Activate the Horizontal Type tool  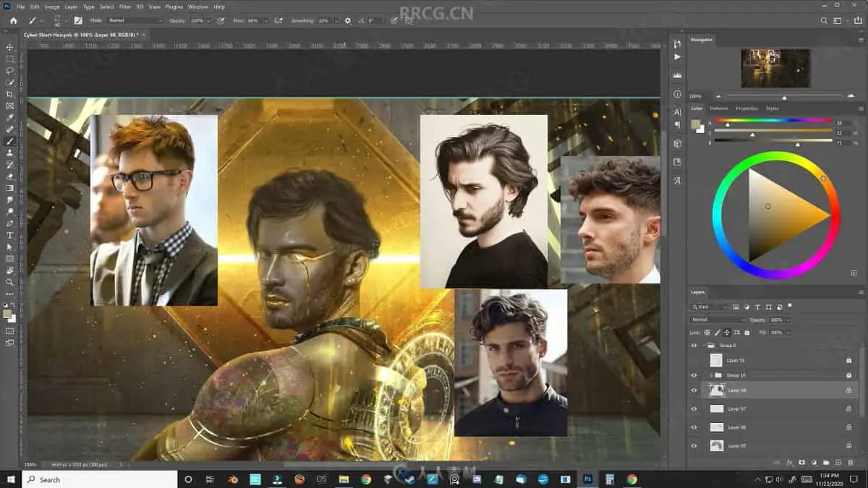pos(9,235)
